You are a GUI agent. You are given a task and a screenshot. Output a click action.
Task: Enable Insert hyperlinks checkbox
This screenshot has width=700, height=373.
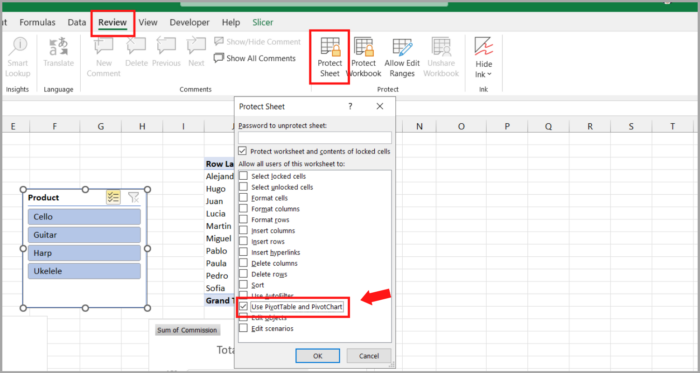[243, 252]
